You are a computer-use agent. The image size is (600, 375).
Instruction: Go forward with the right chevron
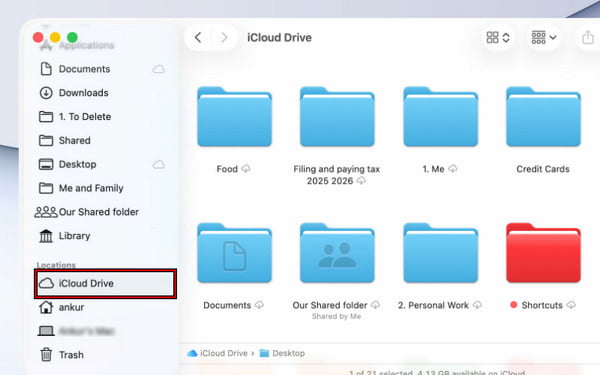[x=224, y=38]
